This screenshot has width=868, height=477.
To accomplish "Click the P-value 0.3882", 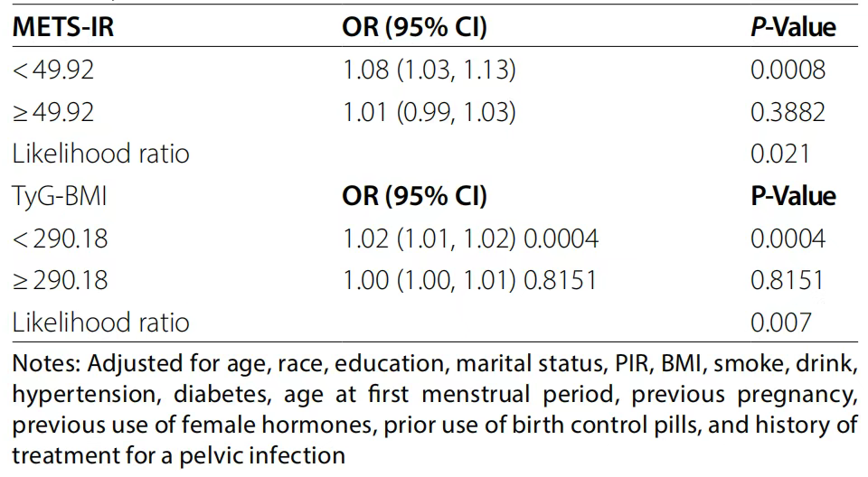I will tap(788, 112).
